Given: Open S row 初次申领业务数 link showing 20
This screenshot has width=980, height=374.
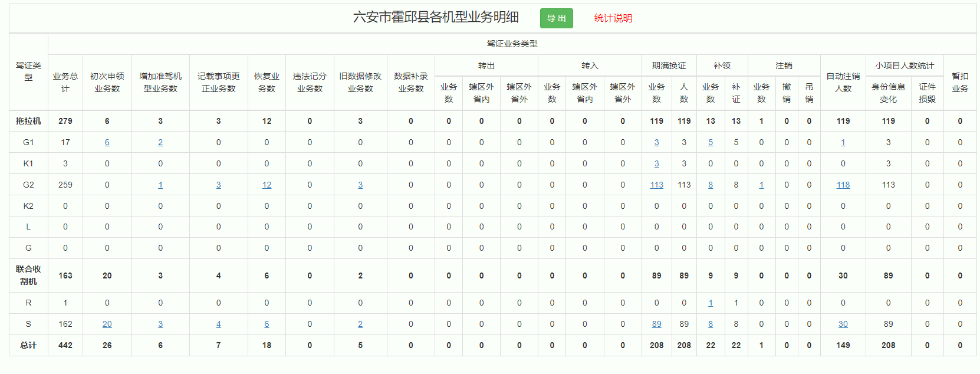Looking at the screenshot, I should click(107, 324).
